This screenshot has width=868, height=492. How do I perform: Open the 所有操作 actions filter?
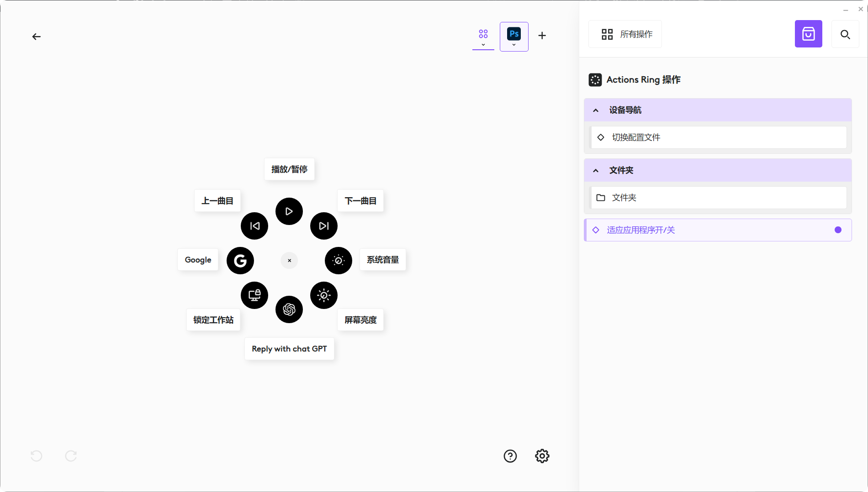pyautogui.click(x=625, y=34)
